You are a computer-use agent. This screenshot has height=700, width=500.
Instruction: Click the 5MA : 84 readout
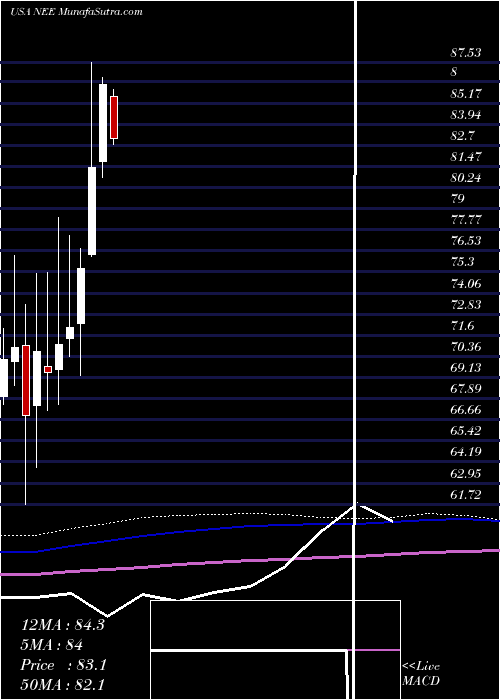(x=52, y=644)
